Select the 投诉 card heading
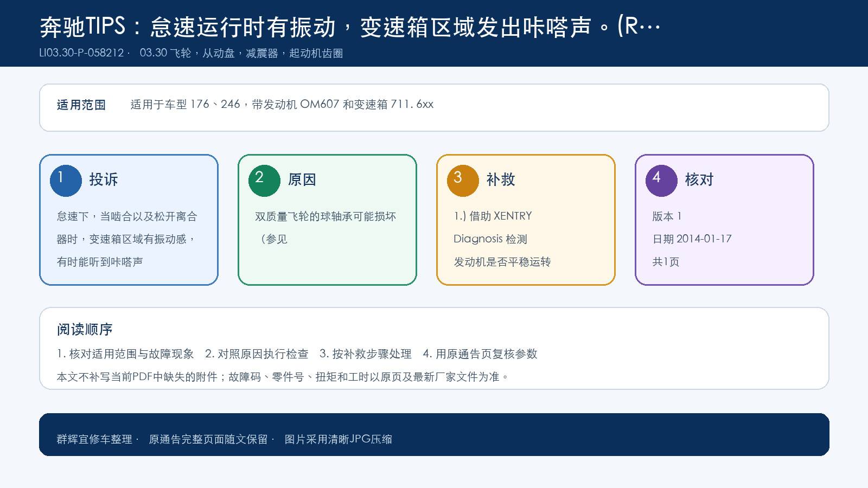 [104, 179]
